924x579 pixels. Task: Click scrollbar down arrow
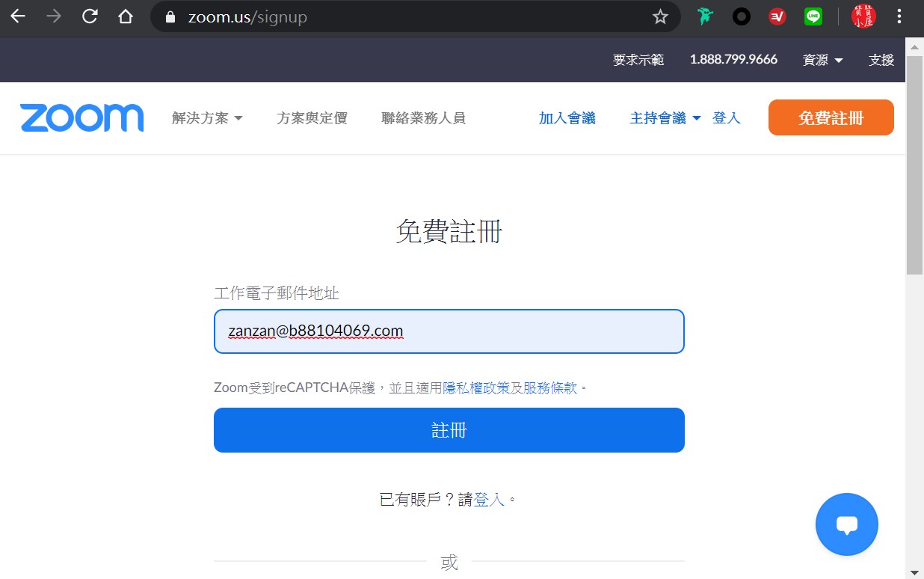(x=914, y=572)
